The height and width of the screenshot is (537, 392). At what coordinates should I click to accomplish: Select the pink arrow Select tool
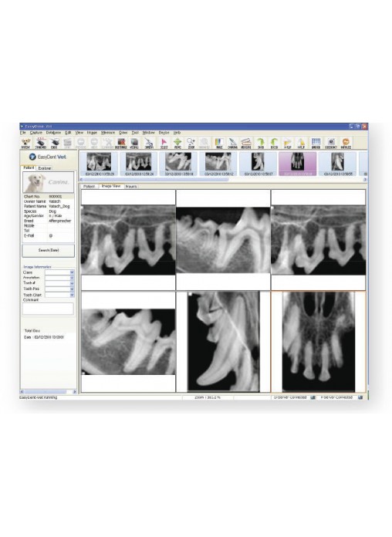click(x=164, y=143)
